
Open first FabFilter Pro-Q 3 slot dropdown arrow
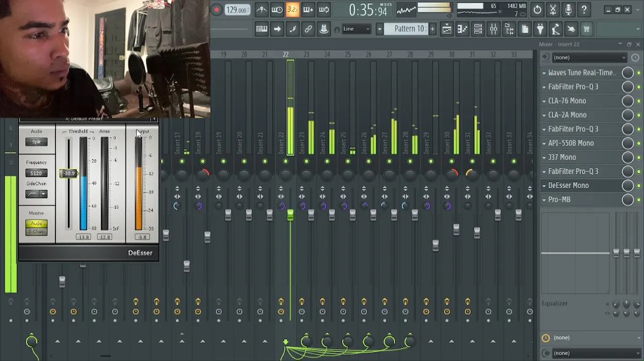point(544,87)
